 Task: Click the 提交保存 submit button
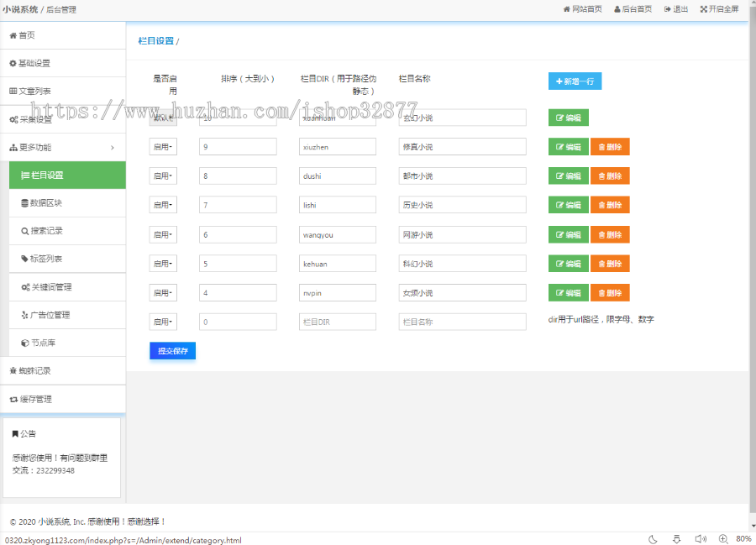pos(172,350)
